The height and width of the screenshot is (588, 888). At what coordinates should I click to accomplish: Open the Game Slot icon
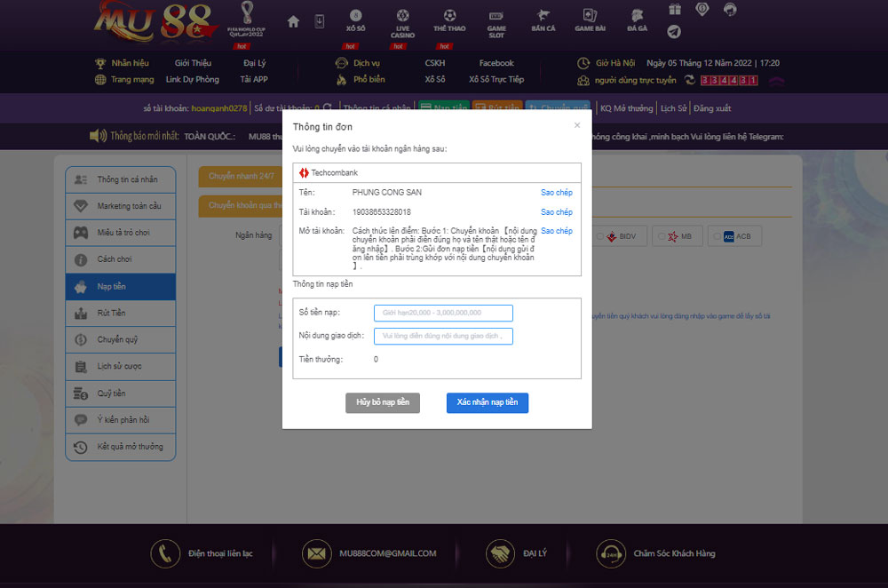click(x=496, y=24)
